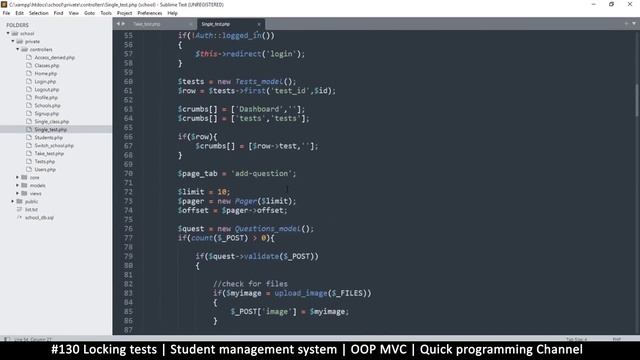
Task: Click on '$offset = $pager->offset;' line
Action: tap(232, 211)
